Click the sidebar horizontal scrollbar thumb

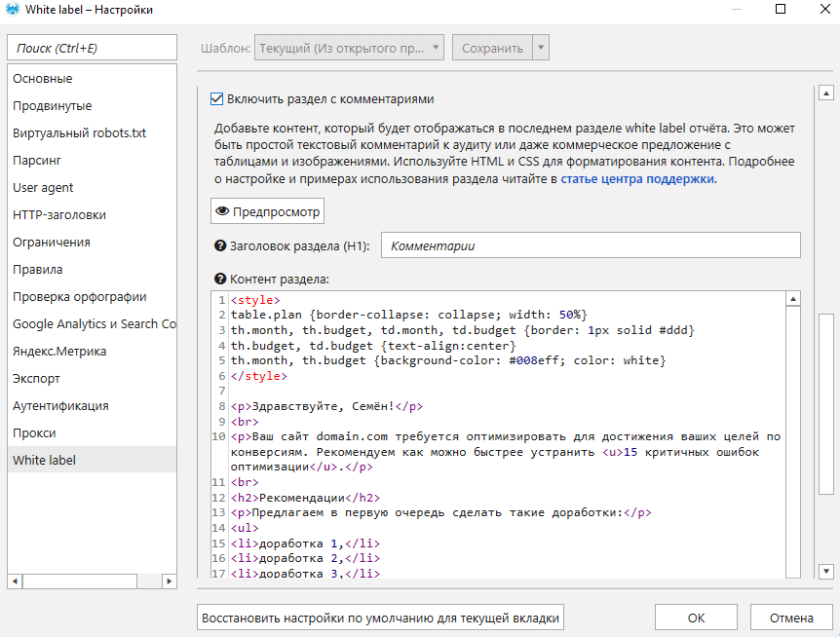click(x=79, y=581)
